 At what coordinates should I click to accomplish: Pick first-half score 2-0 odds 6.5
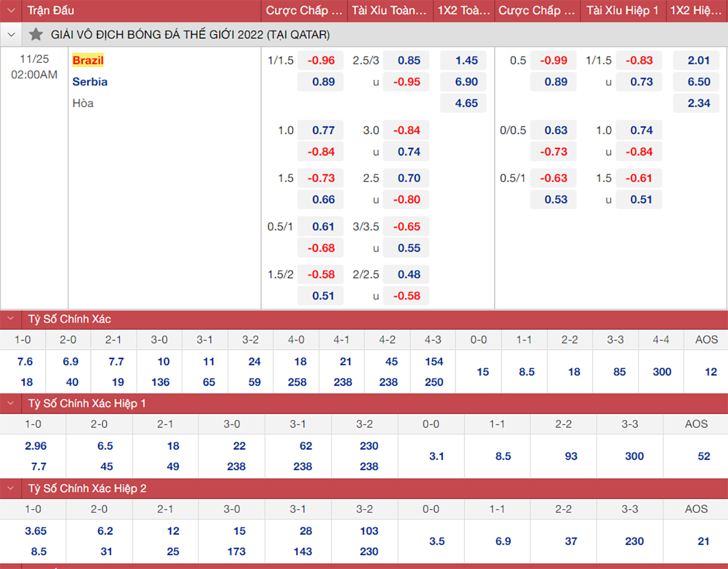pyautogui.click(x=105, y=446)
